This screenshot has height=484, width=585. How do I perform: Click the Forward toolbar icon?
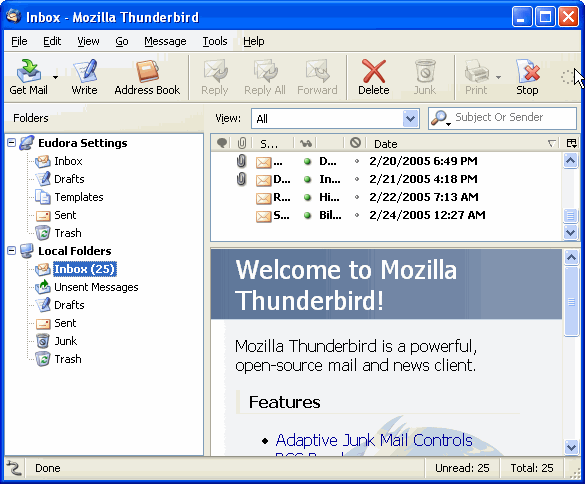pos(317,71)
